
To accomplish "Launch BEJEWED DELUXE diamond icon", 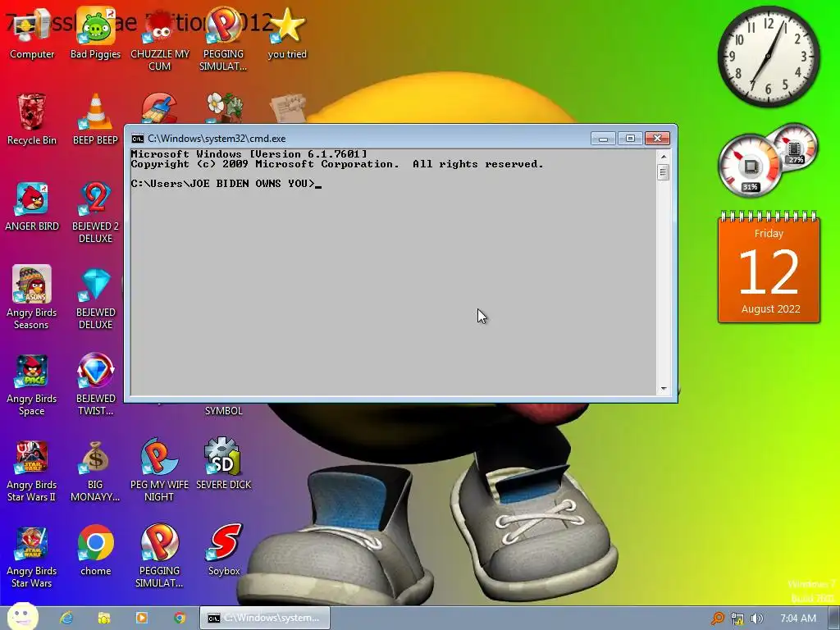I will (x=95, y=298).
